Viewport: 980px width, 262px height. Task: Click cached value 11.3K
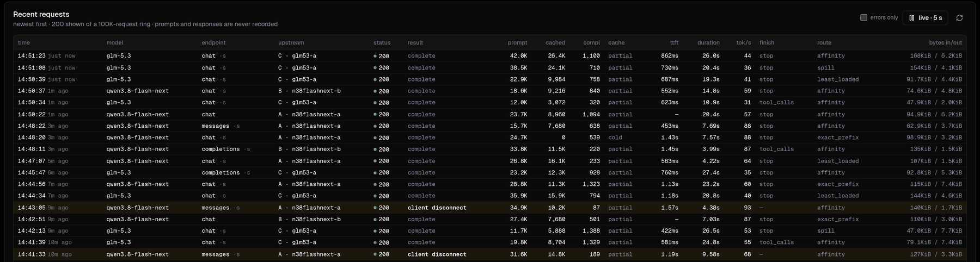click(x=556, y=184)
